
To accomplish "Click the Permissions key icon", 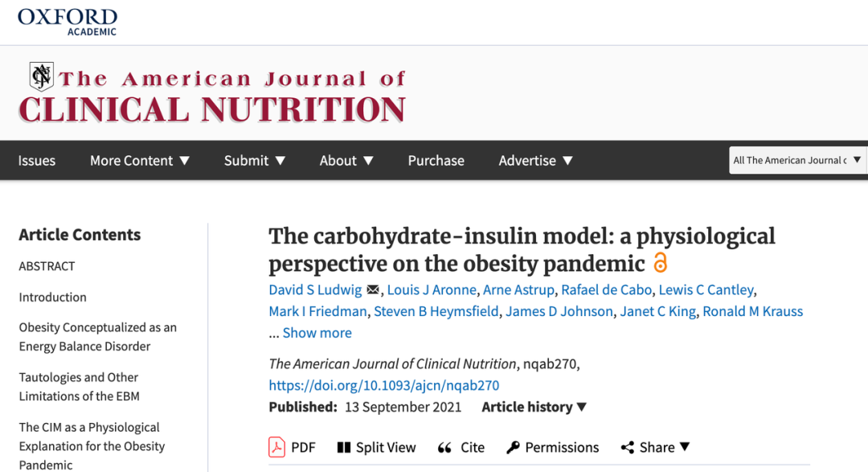I will [513, 447].
